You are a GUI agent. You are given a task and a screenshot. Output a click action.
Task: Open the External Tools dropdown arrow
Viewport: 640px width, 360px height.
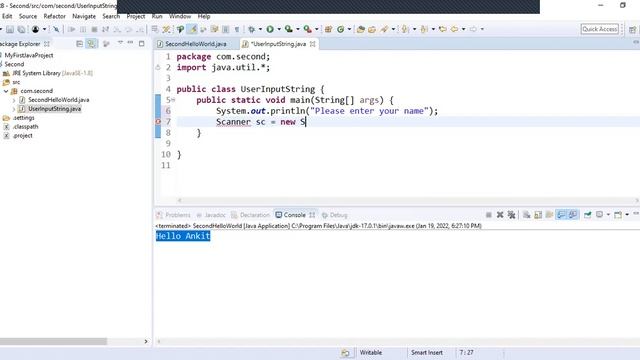point(316,29)
